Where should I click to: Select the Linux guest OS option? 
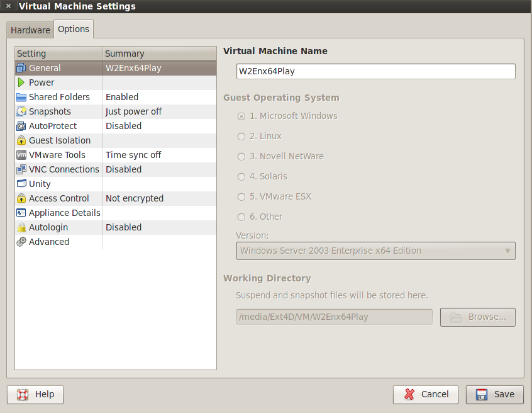pos(241,137)
